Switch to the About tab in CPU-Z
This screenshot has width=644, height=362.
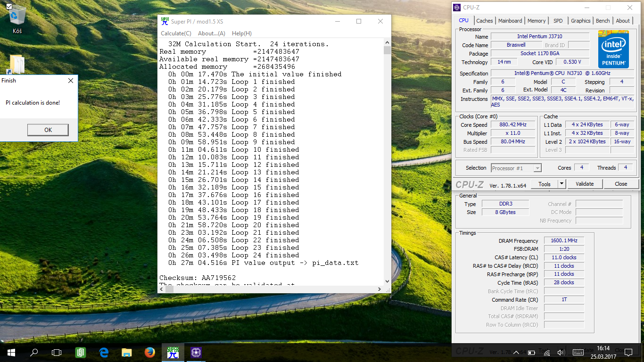tap(622, 21)
